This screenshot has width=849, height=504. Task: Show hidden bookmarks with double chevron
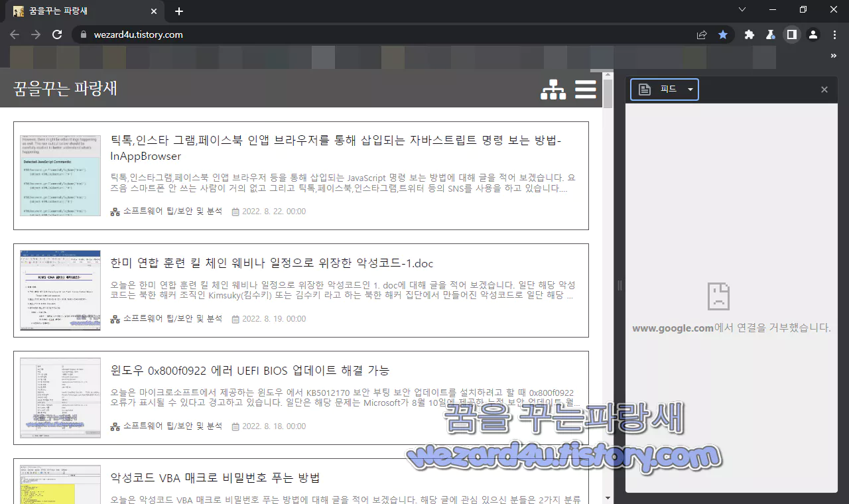[x=834, y=56]
